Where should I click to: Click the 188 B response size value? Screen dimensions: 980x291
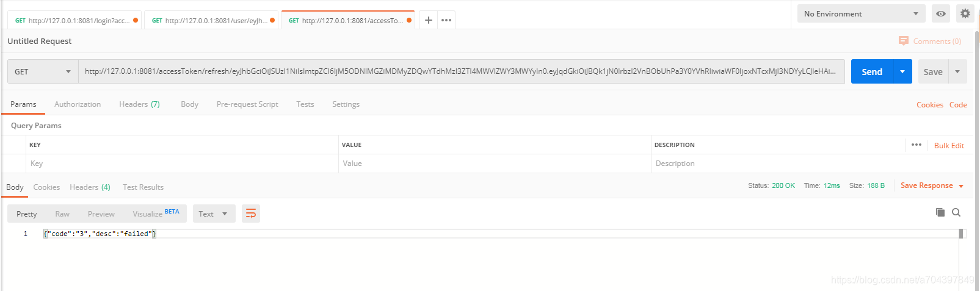(876, 185)
